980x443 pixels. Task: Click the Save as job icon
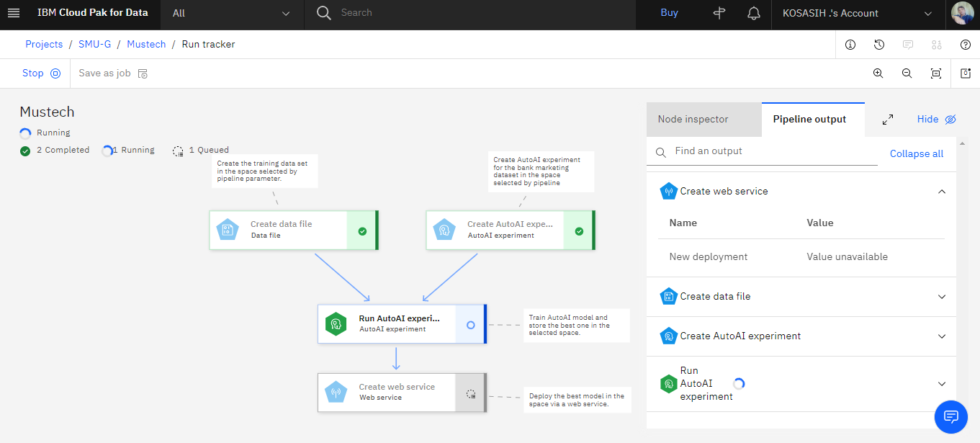point(143,73)
